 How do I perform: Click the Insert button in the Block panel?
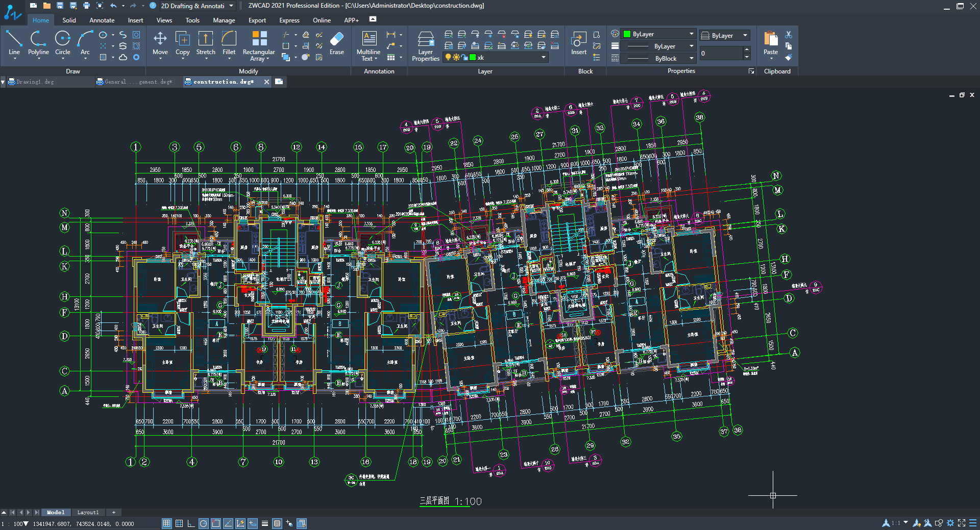(578, 43)
